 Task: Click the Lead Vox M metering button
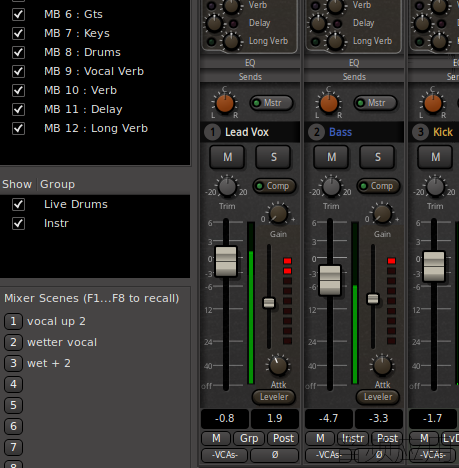[x=216, y=438]
